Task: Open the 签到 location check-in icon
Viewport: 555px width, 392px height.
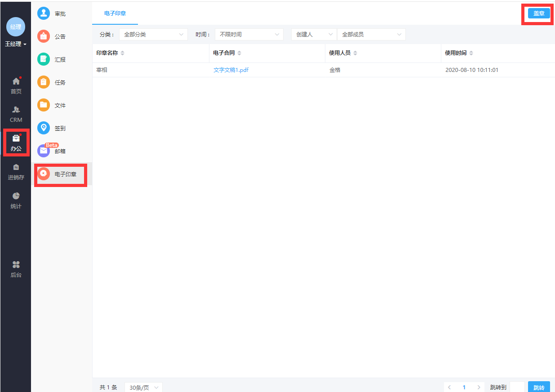Action: [x=44, y=128]
